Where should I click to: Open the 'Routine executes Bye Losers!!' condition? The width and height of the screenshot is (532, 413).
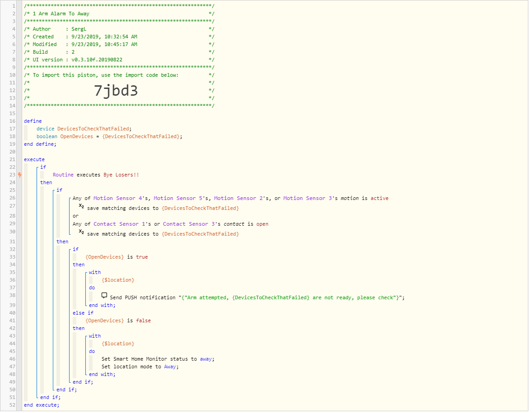coord(96,175)
